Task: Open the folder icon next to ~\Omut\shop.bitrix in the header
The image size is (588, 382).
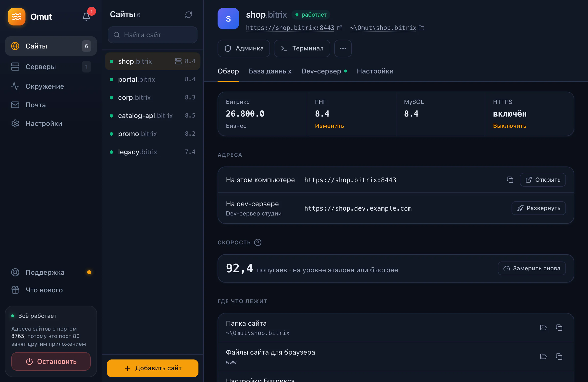Action: point(421,28)
